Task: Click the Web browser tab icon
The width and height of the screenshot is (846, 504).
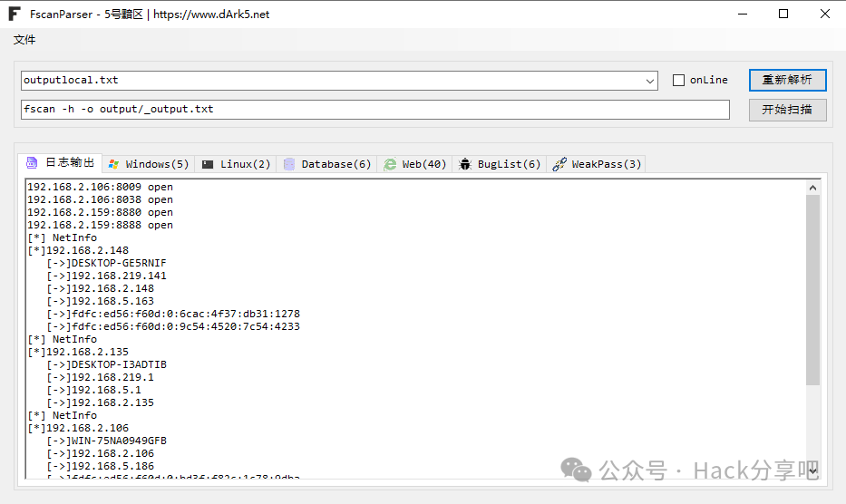Action: (390, 164)
